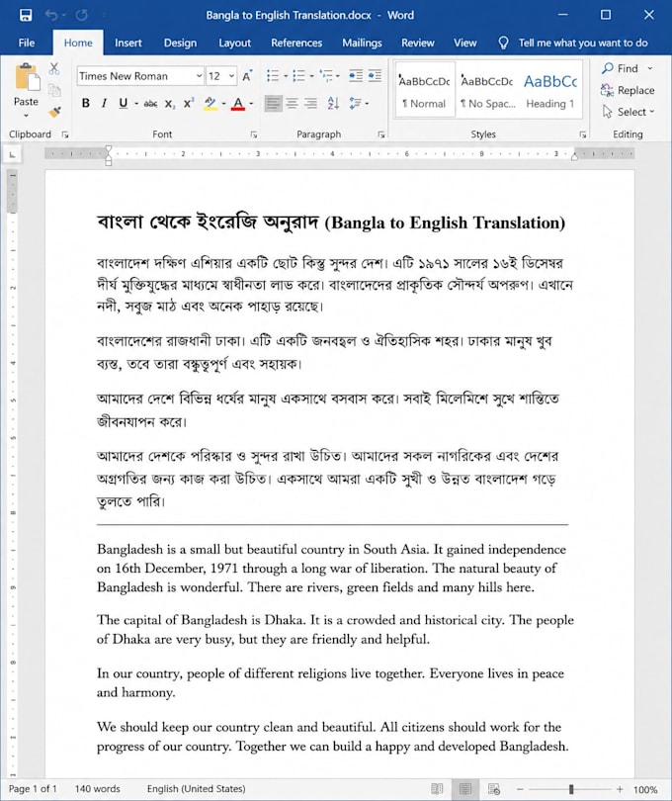The image size is (672, 801).
Task: Click the Cut scissors icon
Action: coord(54,68)
